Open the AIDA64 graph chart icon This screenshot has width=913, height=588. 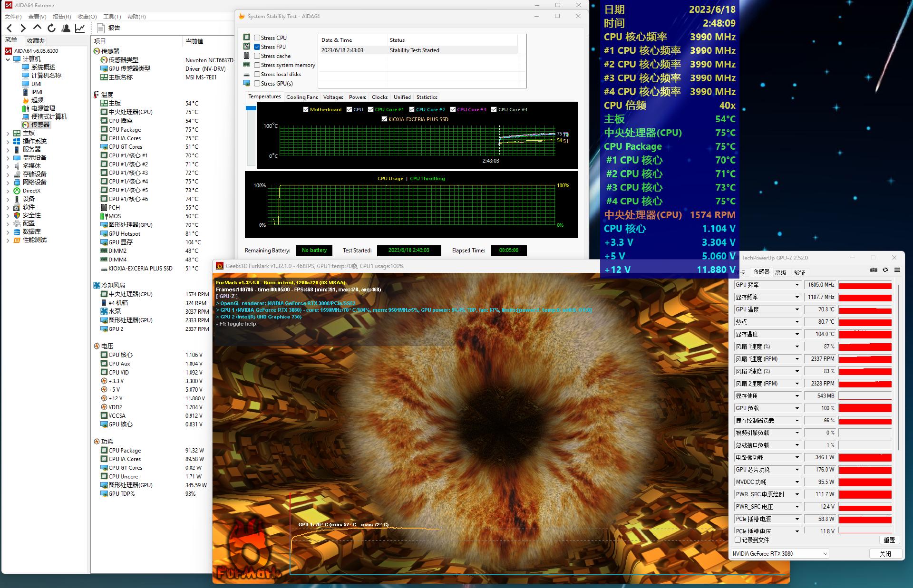80,29
